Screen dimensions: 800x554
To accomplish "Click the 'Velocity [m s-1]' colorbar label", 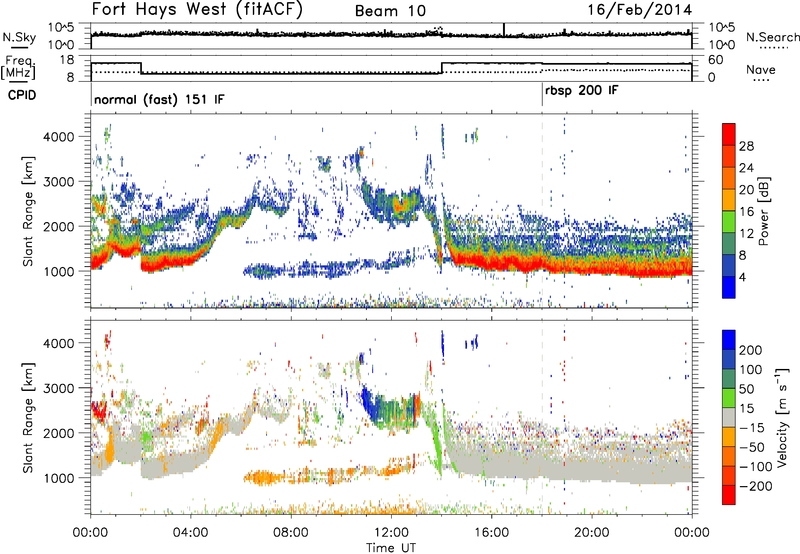I will pyautogui.click(x=781, y=417).
